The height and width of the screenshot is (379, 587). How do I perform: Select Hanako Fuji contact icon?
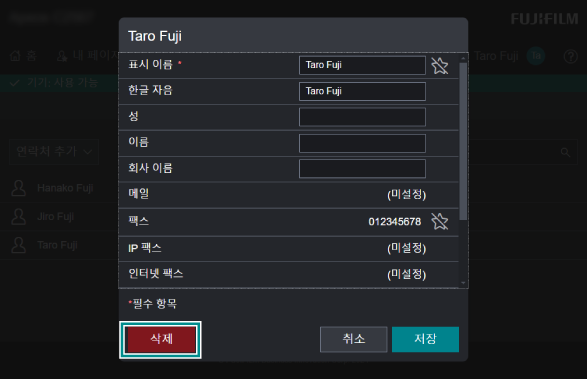[18, 188]
